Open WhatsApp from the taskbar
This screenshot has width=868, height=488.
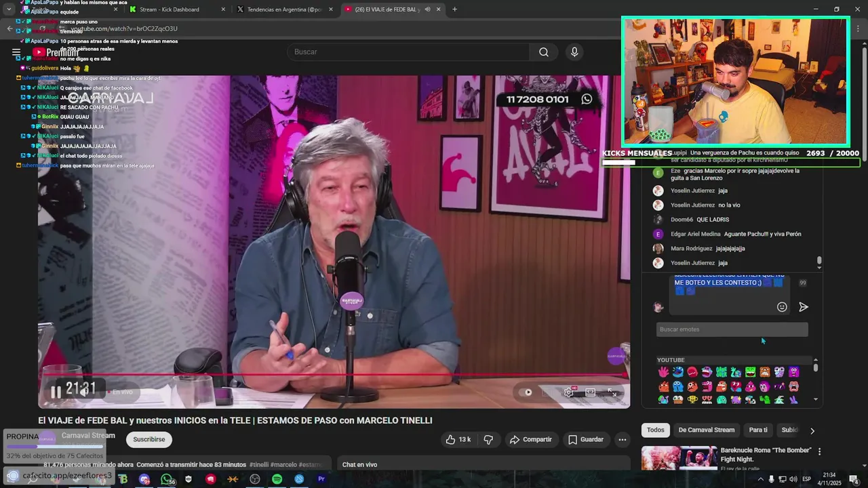pos(166,479)
